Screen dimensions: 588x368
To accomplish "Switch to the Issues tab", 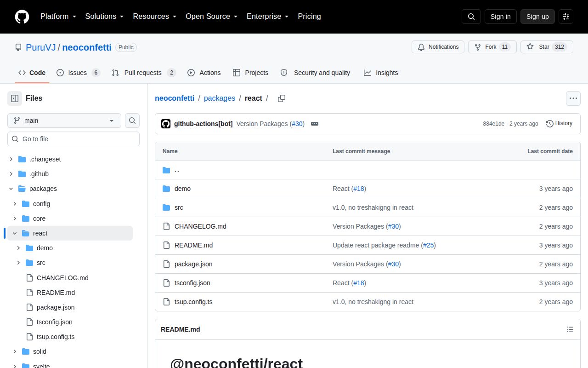I will [x=78, y=73].
